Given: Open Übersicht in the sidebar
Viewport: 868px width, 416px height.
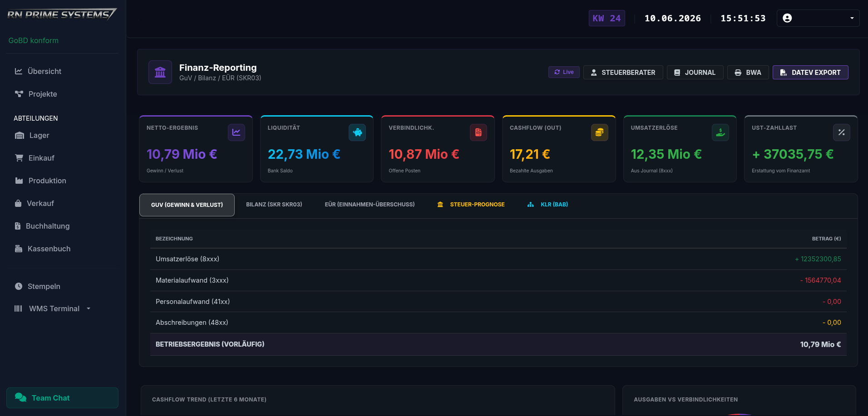Looking at the screenshot, I should (x=62, y=71).
